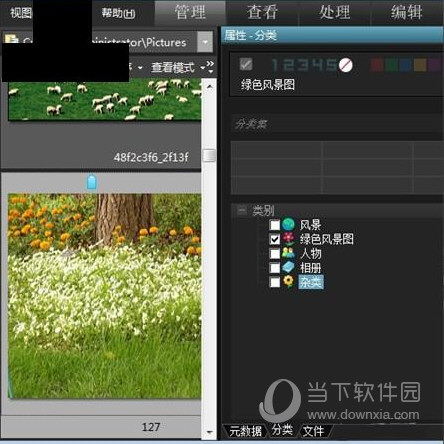Click the 绿色风景图 caption text

click(268, 85)
